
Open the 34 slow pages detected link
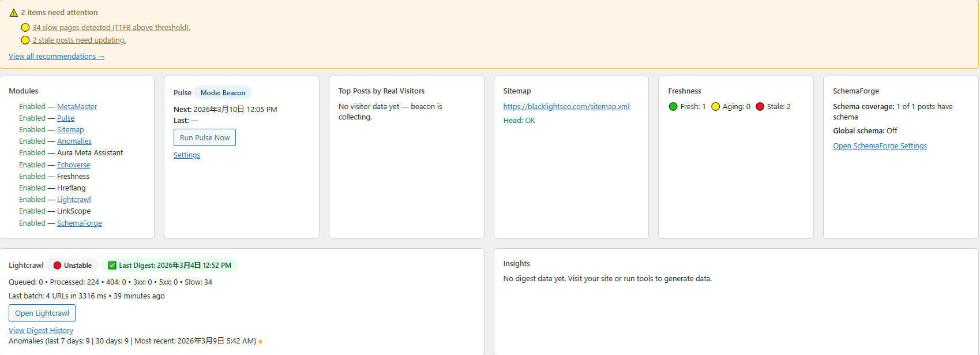(x=111, y=28)
